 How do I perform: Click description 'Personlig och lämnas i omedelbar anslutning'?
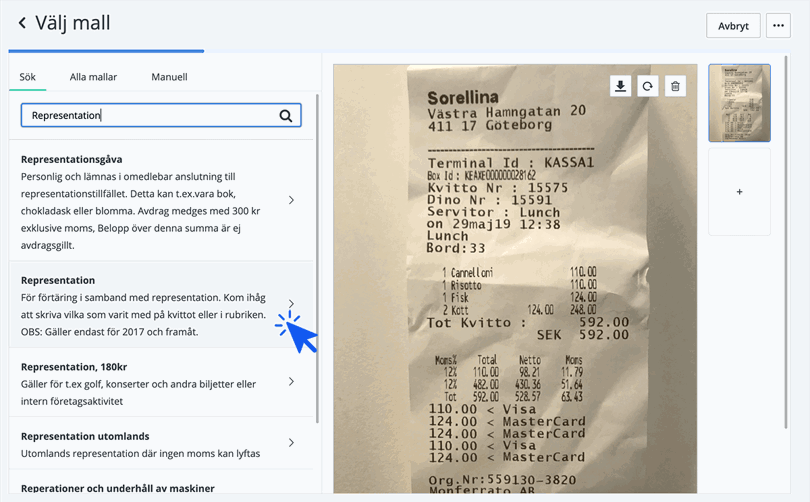click(141, 211)
